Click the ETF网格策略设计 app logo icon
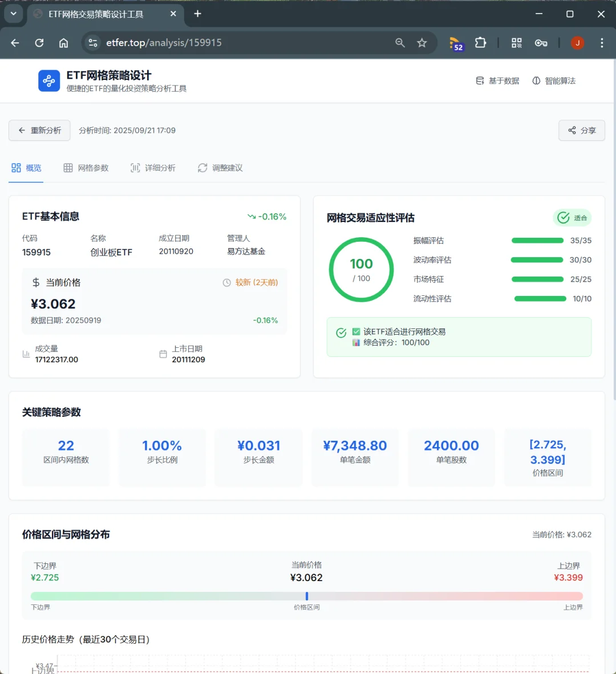616x674 pixels. coord(49,80)
